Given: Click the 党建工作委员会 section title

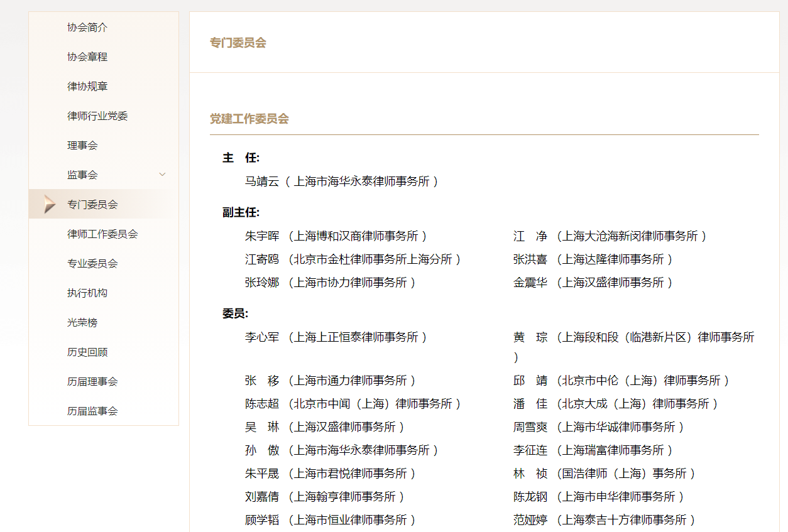Looking at the screenshot, I should click(x=249, y=119).
